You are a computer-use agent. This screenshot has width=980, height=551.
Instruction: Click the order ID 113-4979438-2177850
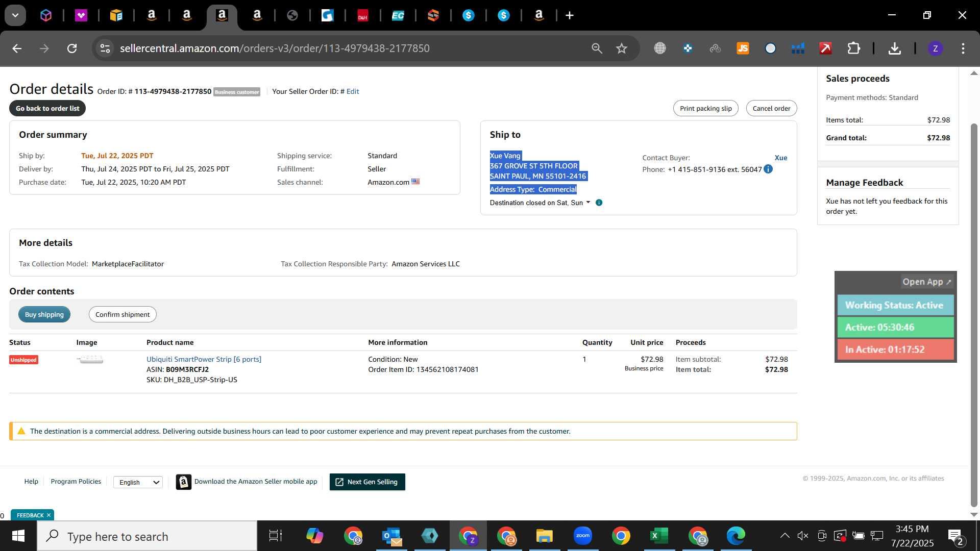pos(173,91)
